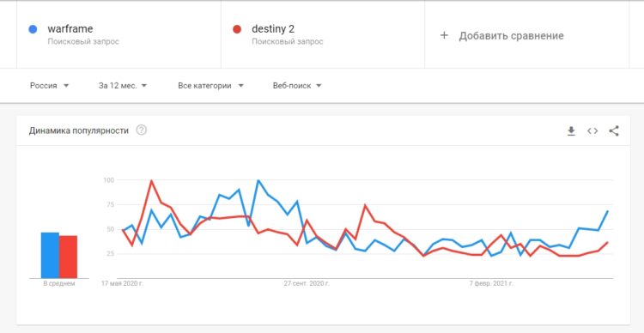Click the 27 сент. 2020 г. date label
Screen dimensions: 644x333
pos(307,284)
